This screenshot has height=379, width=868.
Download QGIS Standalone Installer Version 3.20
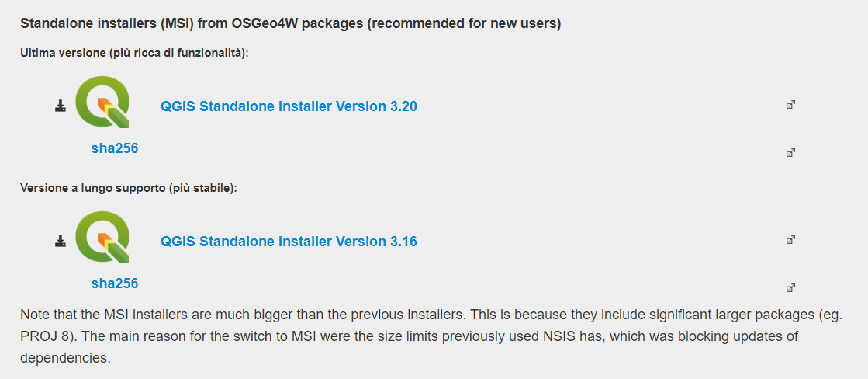point(289,106)
